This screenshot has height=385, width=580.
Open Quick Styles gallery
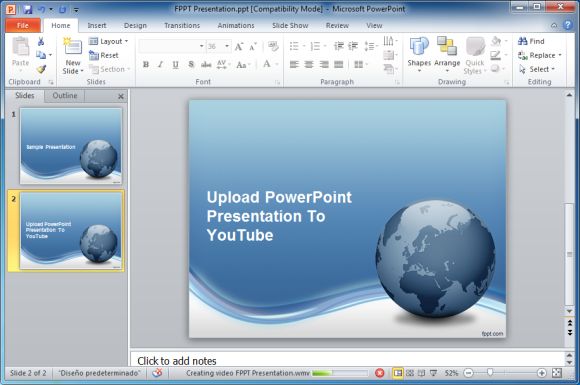(475, 56)
